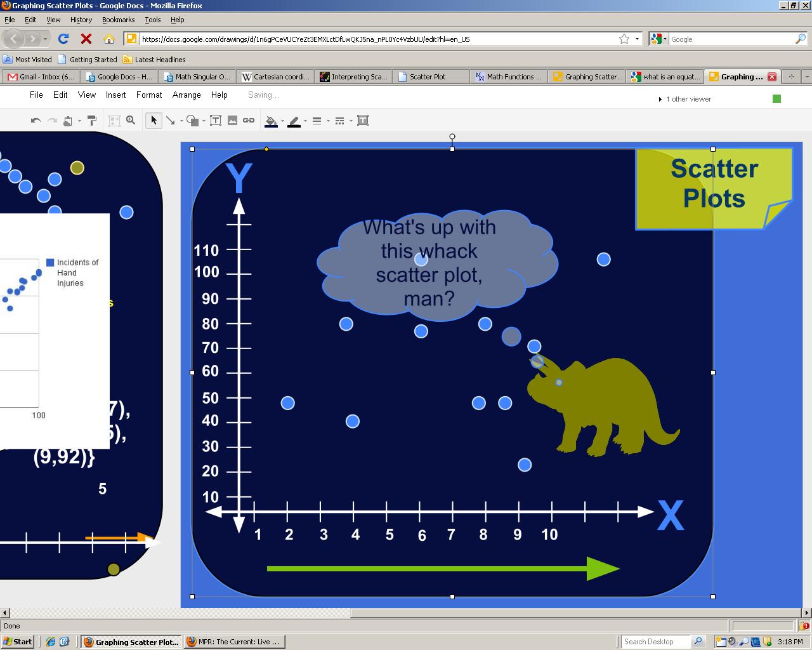Open the Format menu
Image resolution: width=812 pixels, height=650 pixels.
[x=148, y=95]
